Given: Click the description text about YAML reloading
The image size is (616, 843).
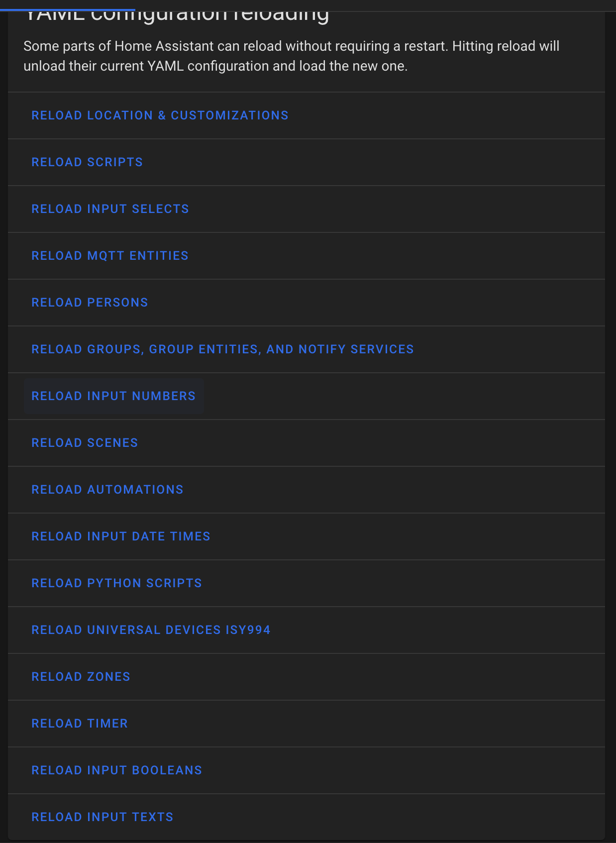Looking at the screenshot, I should click(292, 56).
